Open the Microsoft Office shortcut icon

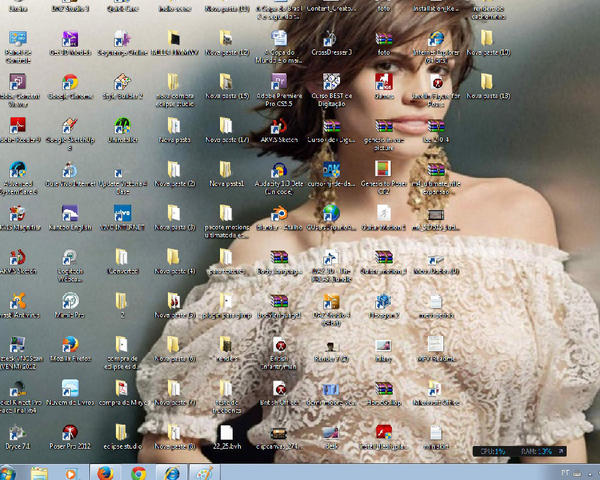(436, 393)
